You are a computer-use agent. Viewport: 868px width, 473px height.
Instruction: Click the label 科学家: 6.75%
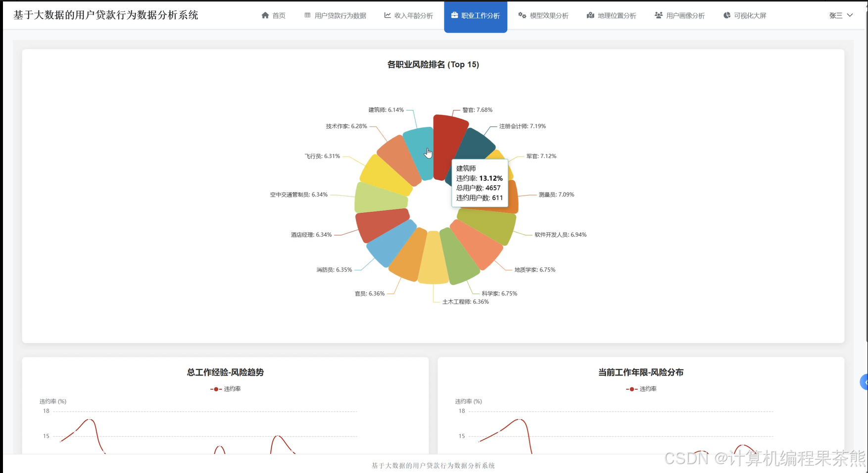tap(500, 294)
